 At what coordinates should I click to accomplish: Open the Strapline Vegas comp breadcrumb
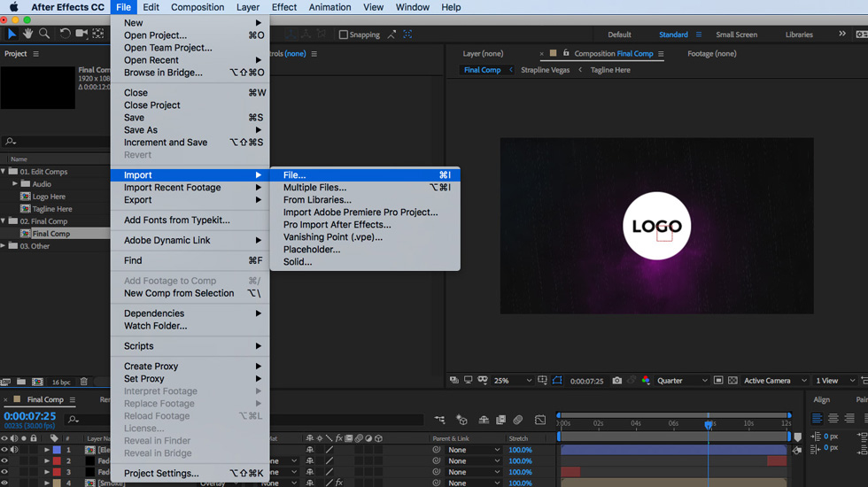coord(545,70)
